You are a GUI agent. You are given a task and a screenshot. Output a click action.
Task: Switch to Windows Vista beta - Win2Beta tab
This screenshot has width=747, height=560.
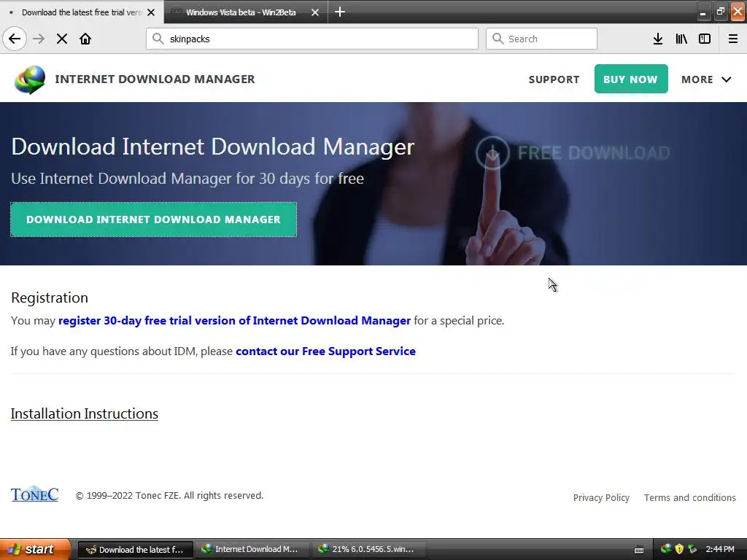coord(246,12)
